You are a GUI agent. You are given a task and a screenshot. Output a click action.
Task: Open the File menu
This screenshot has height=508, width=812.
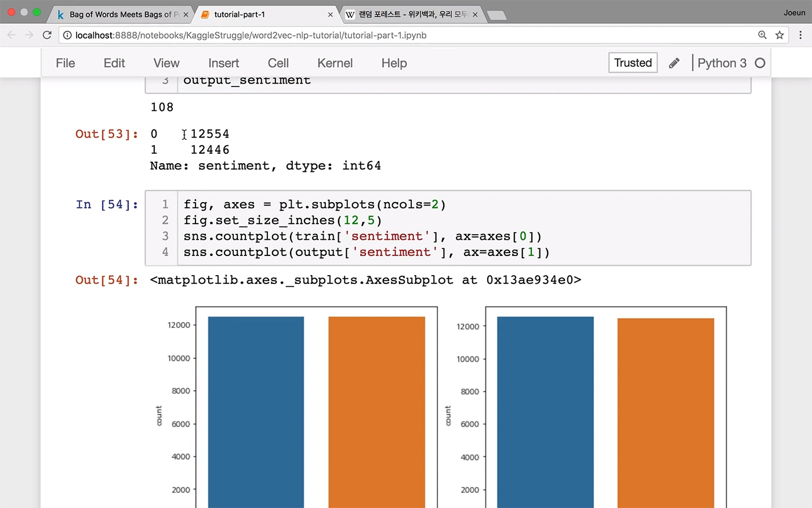pyautogui.click(x=66, y=63)
